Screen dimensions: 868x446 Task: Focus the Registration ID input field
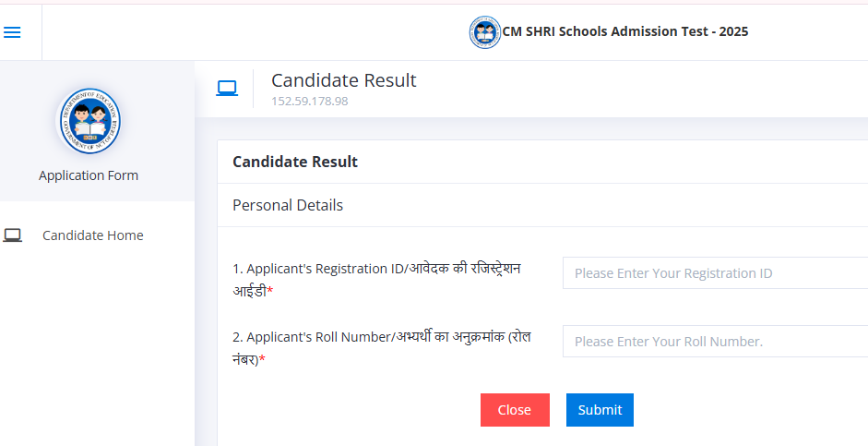[x=715, y=273]
